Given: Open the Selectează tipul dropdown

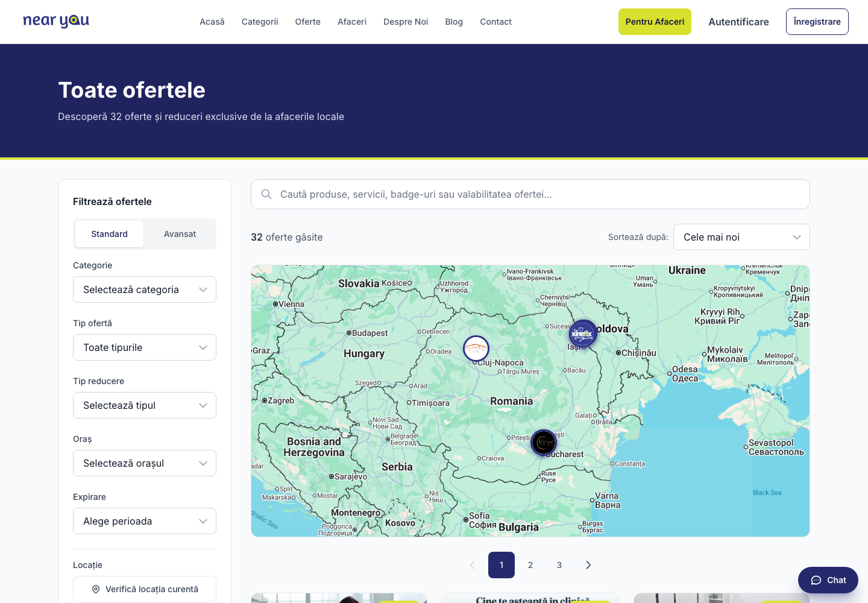Looking at the screenshot, I should pos(145,405).
